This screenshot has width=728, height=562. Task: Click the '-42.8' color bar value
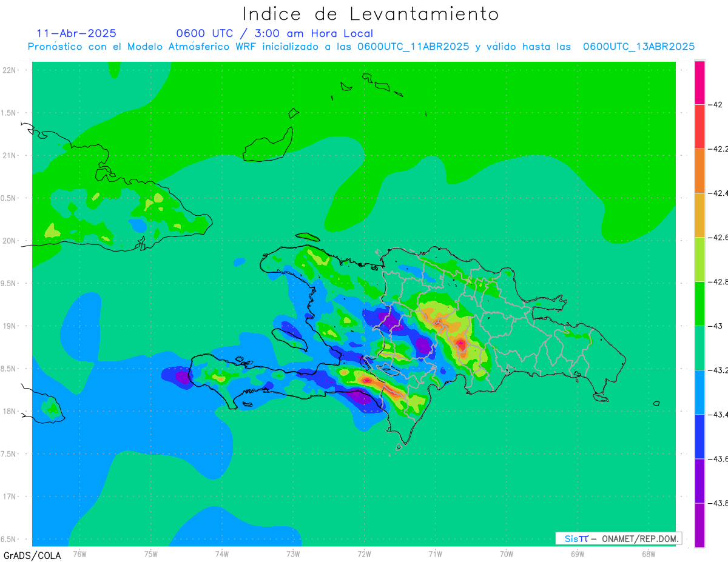[719, 282]
